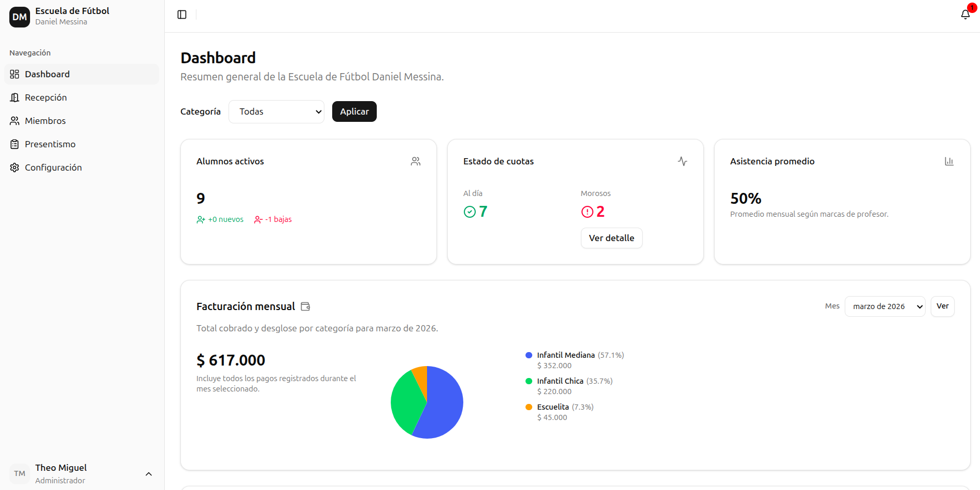
Task: Click the green dot beside Infantil Chica
Action: coord(529,381)
